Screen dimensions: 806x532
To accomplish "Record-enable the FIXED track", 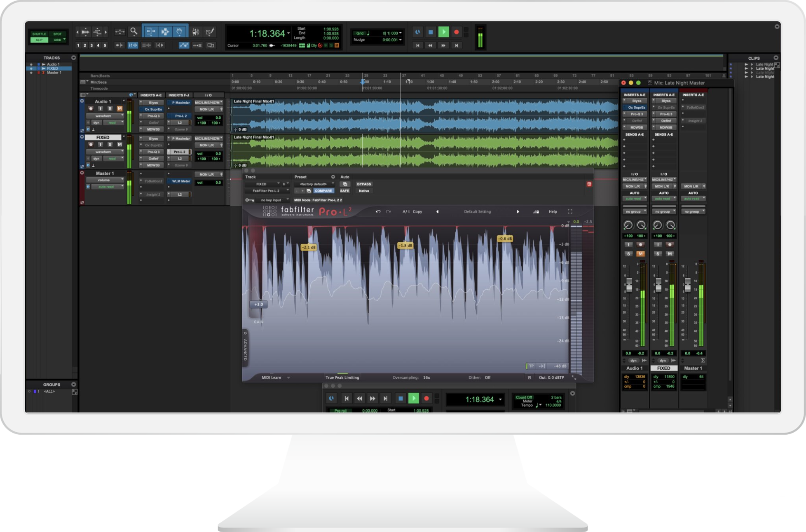I will [91, 144].
